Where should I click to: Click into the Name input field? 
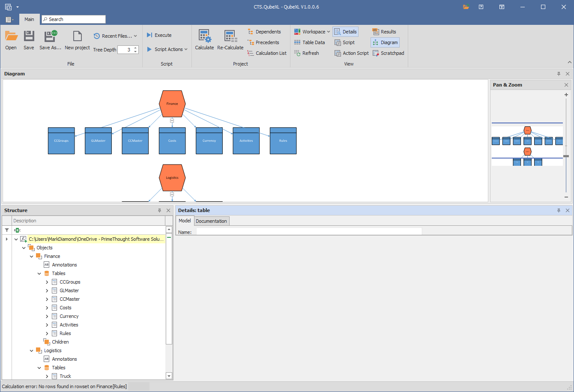click(308, 232)
